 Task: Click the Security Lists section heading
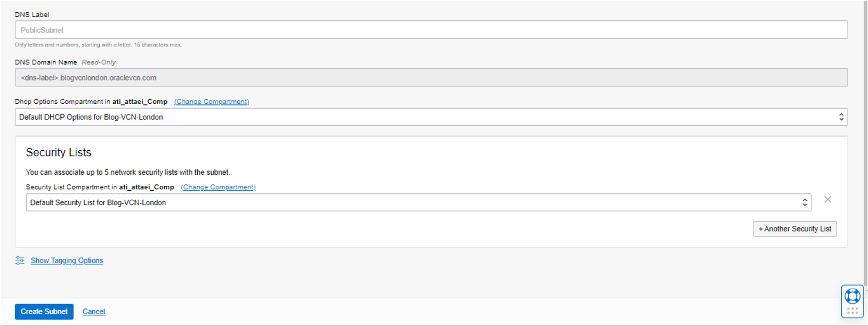pos(59,152)
